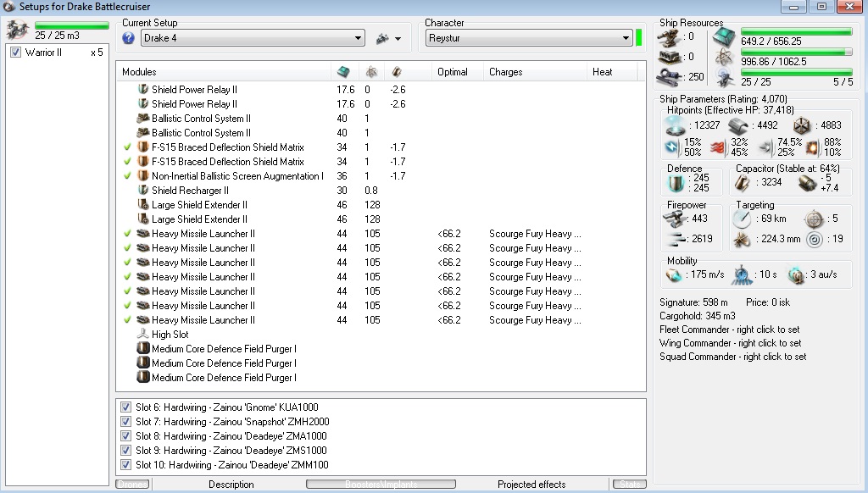
Task: Toggle active checkmark of first F-S15 Braced Deflection Shield Matrix
Action: [127, 147]
